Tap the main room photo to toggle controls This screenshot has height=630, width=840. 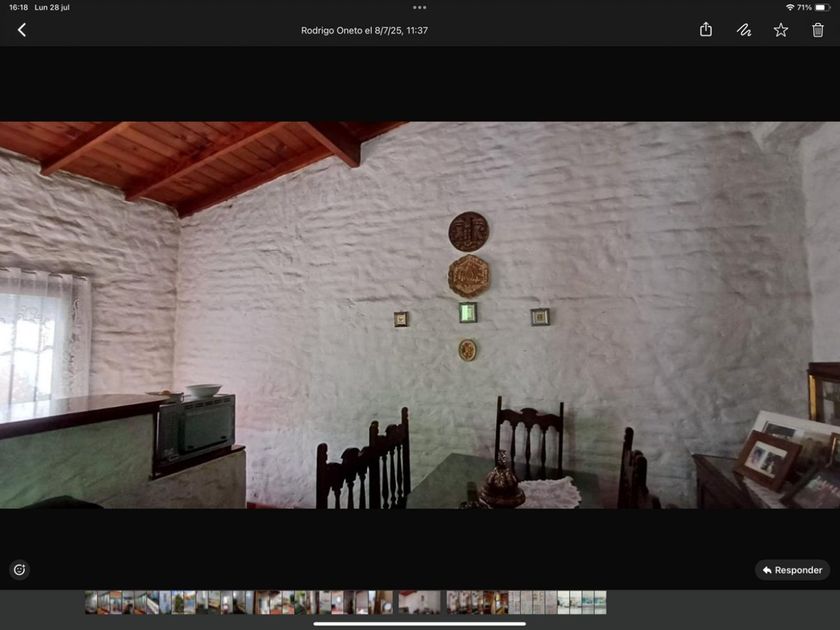pos(420,315)
